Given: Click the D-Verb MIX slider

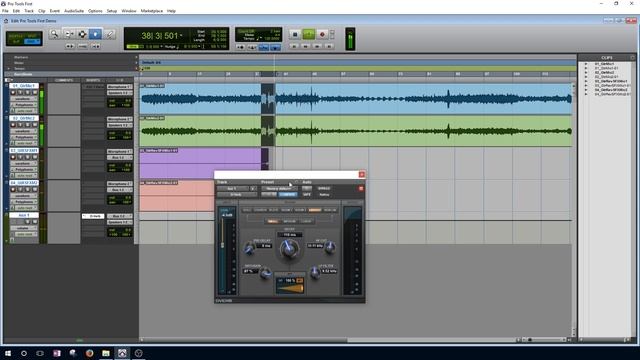Looking at the screenshot, I should point(289,289).
